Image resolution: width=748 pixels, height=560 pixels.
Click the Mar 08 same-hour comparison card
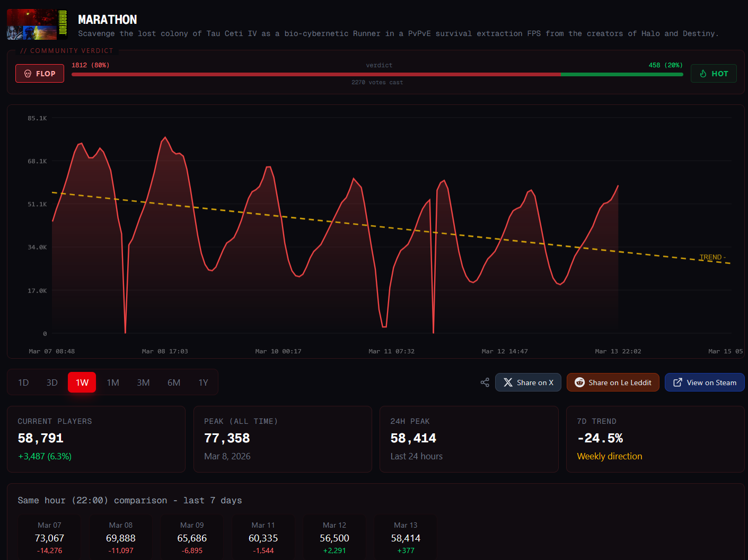[121, 537]
